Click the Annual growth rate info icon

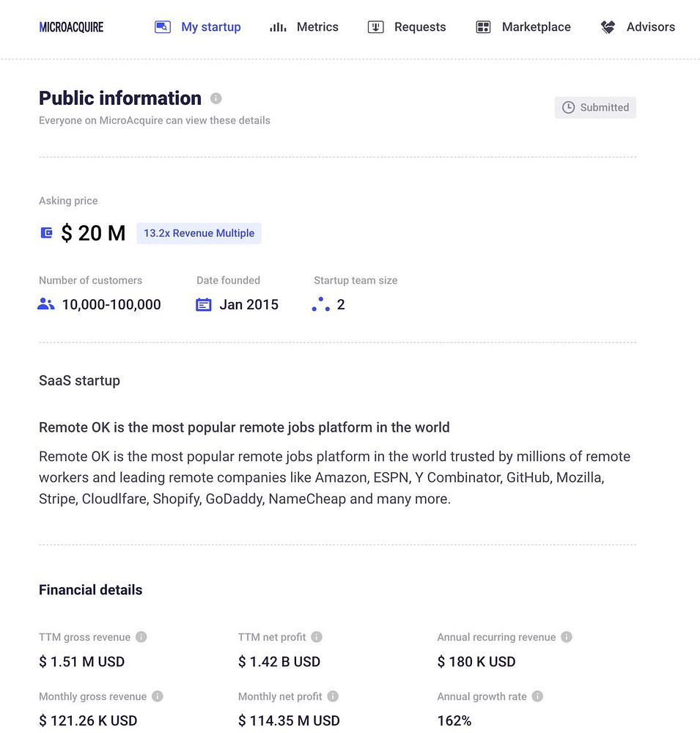point(537,696)
